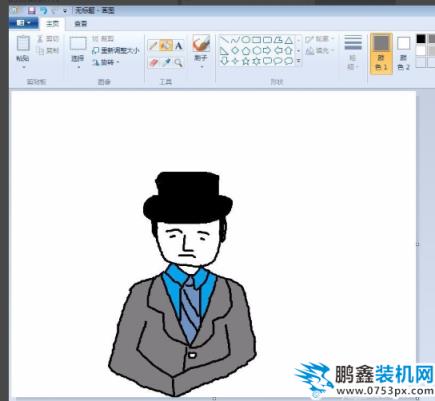Select the Text tool
This screenshot has height=401, width=435.
tap(179, 45)
